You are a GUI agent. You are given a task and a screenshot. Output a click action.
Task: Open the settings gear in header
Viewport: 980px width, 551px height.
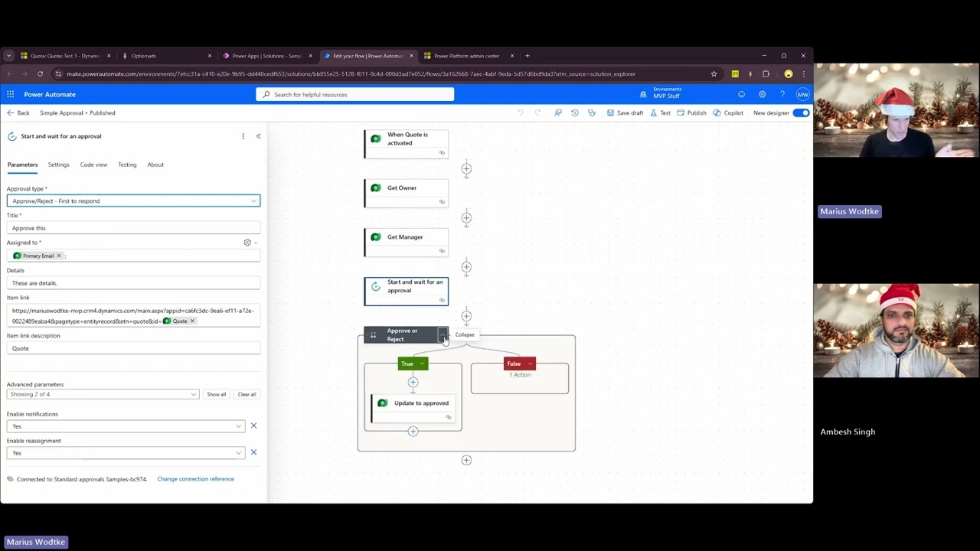(762, 94)
